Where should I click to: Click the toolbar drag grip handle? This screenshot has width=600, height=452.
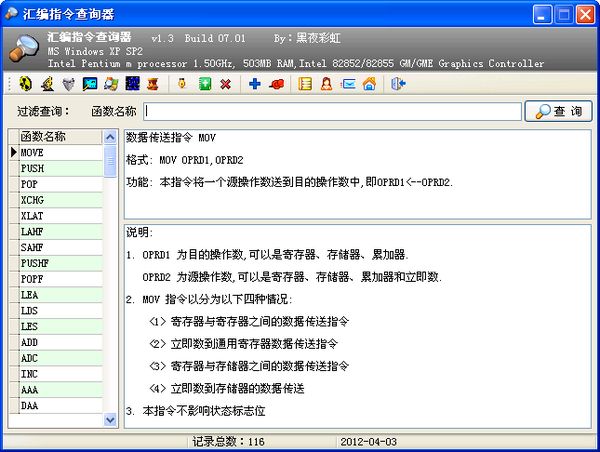(8, 83)
